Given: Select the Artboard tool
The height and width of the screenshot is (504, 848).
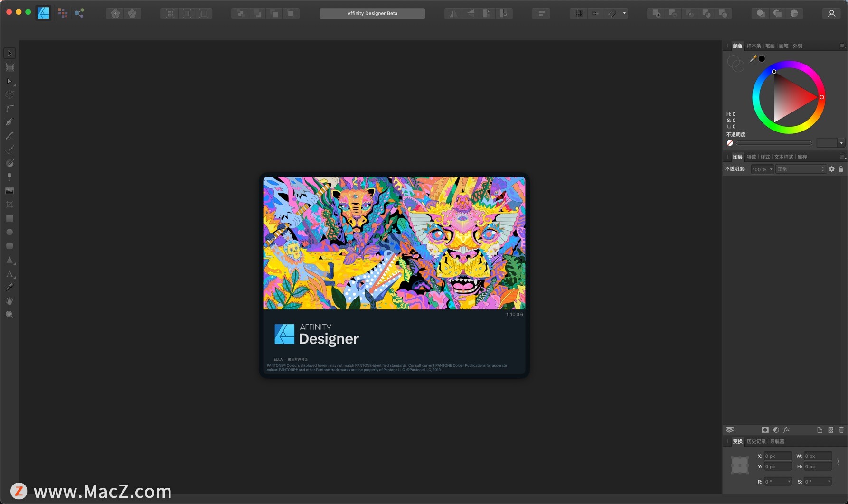Looking at the screenshot, I should point(9,67).
